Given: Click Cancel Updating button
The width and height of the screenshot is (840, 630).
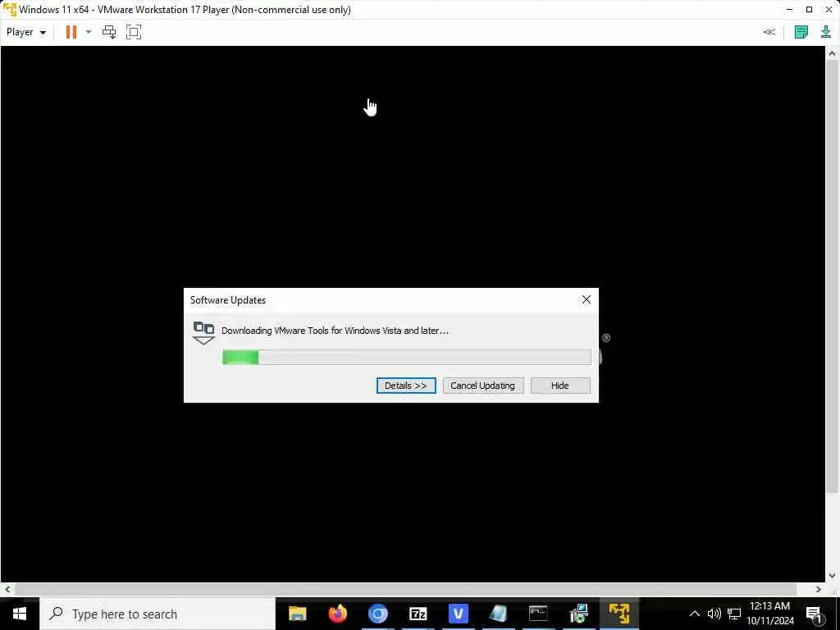Looking at the screenshot, I should 482,386.
